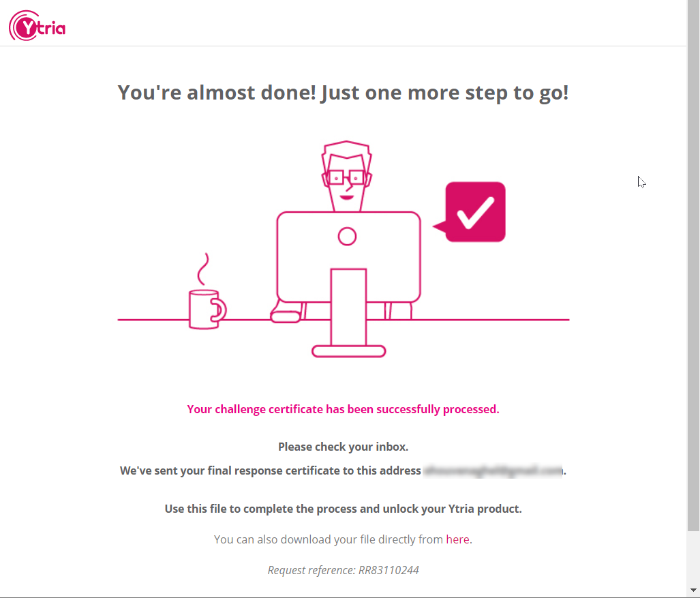Click the scrollbar down arrow
700x598 pixels.
click(693, 590)
